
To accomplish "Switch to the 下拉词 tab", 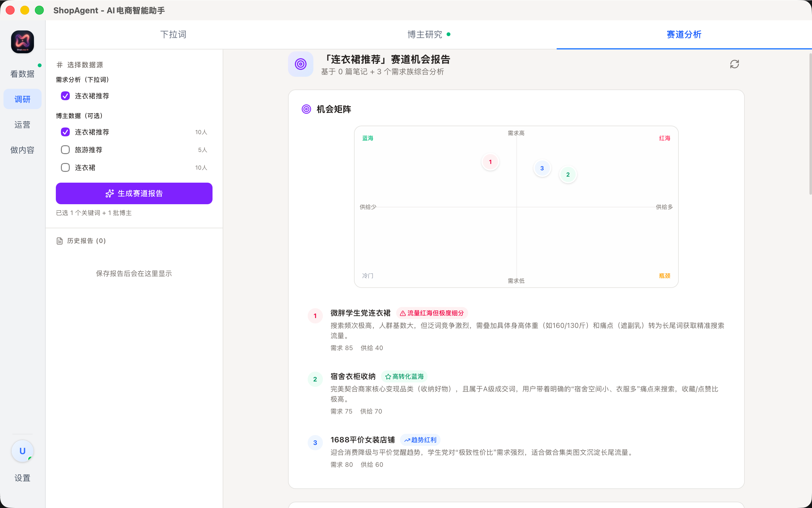I will tap(174, 34).
